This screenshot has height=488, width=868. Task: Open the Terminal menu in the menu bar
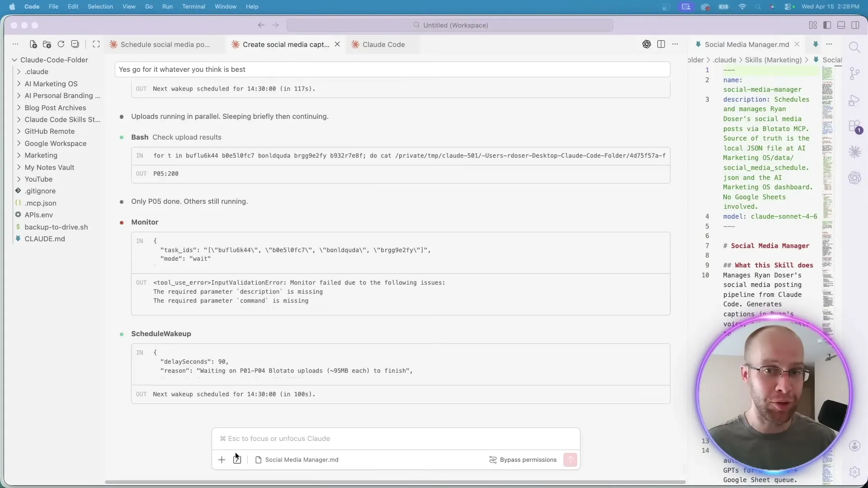[193, 6]
